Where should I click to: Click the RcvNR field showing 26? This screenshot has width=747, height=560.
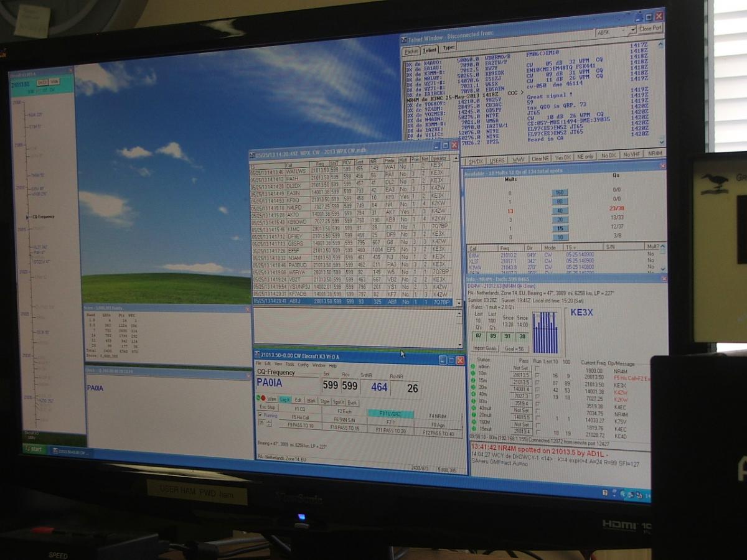pos(405,388)
